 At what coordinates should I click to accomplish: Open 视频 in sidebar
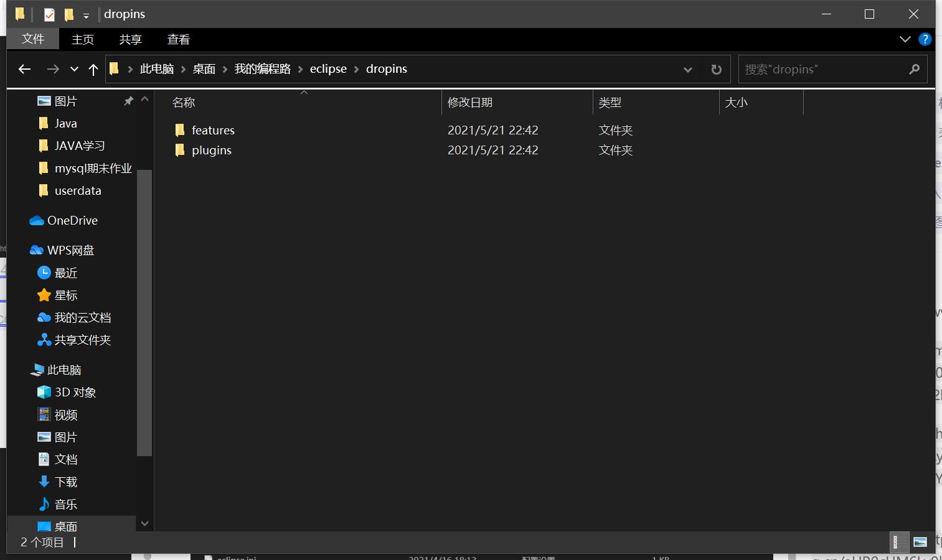click(x=66, y=414)
